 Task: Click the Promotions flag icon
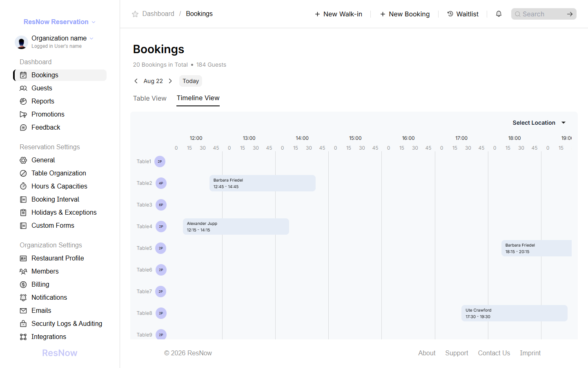(23, 114)
